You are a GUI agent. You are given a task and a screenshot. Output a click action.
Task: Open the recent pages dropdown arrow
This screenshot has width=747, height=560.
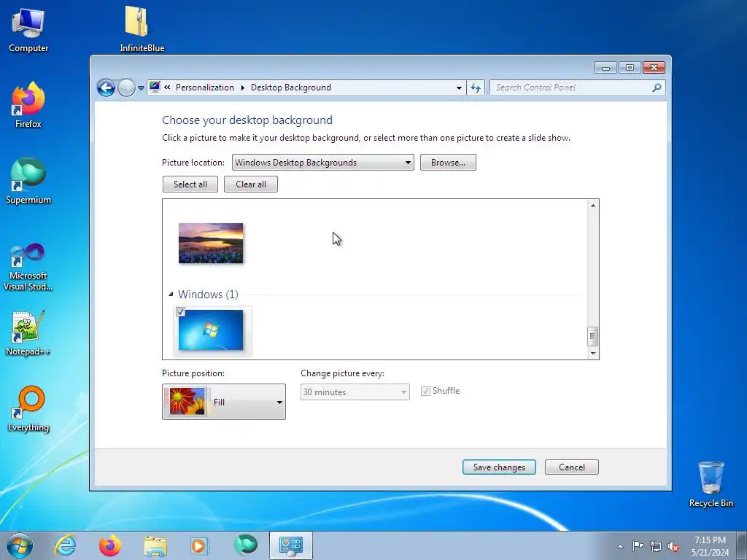click(141, 88)
